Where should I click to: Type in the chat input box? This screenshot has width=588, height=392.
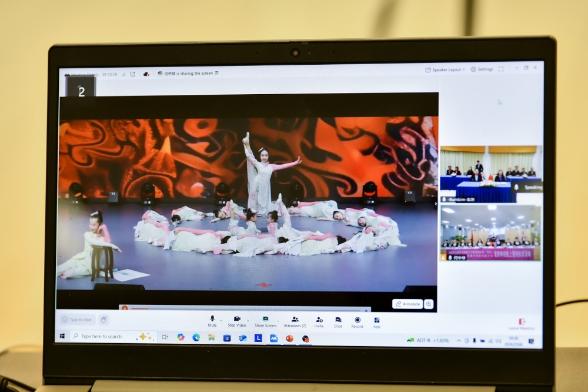point(77,320)
